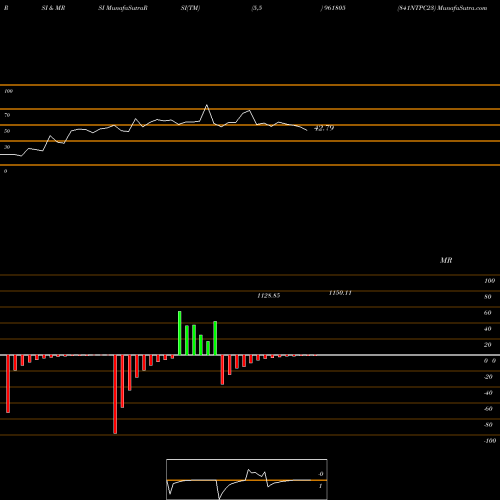Image resolution: width=500 pixels, height=500 pixels.
Task: Click the 1159.11 price label
Action: (340, 293)
